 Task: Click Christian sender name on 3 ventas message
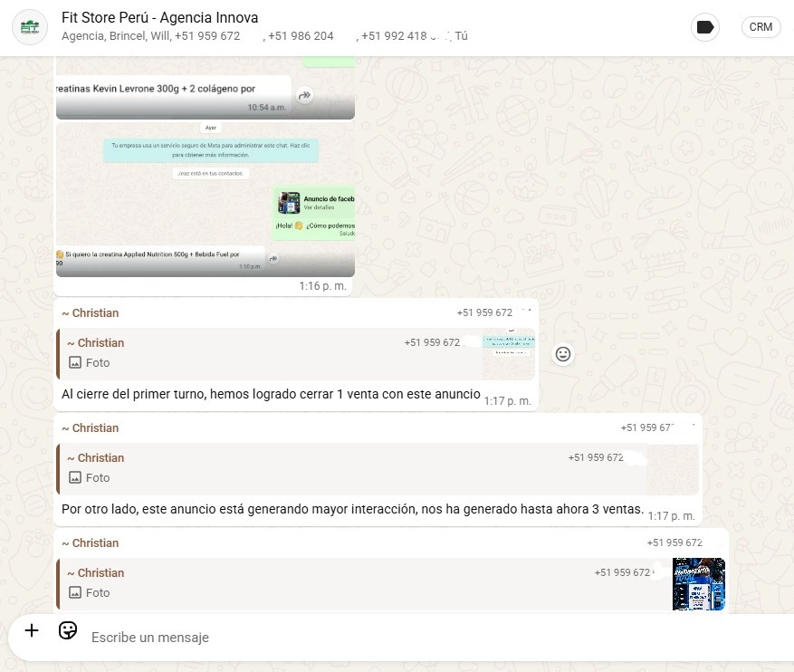point(91,427)
